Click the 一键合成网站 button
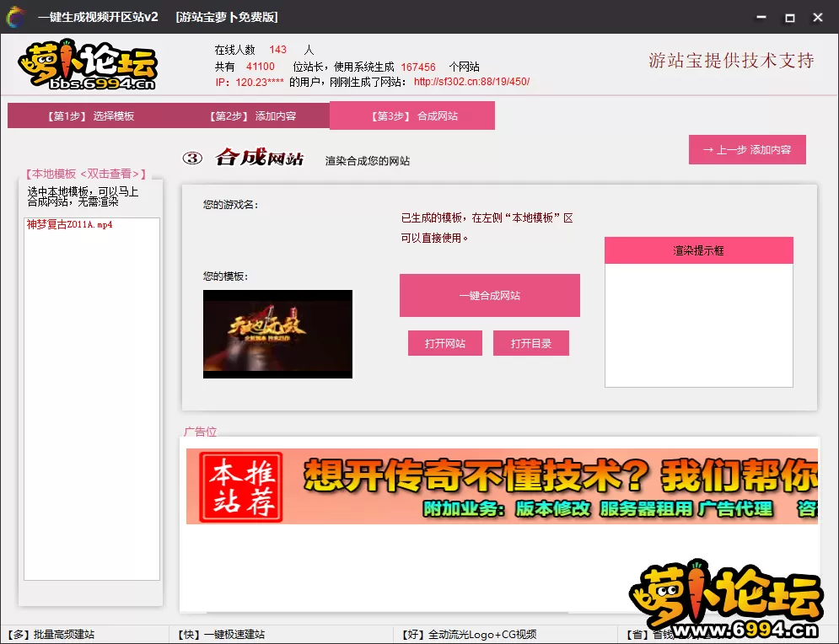839x644 pixels. coord(490,295)
